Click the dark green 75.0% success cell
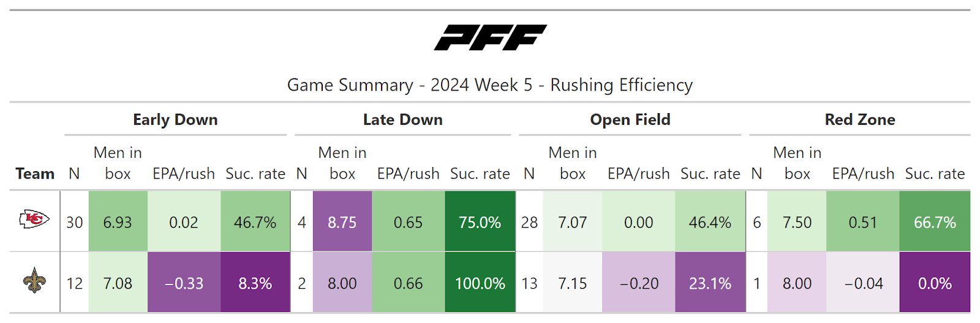The image size is (980, 323). pos(480,223)
